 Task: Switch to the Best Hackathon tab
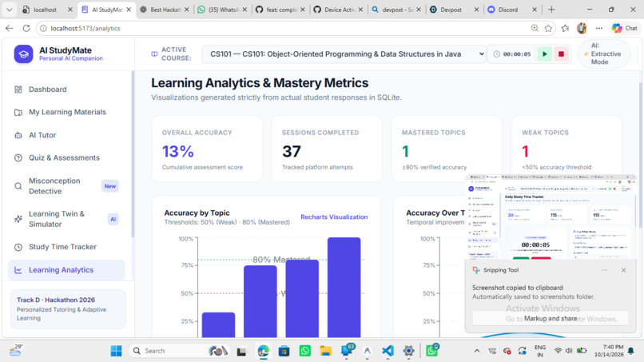coord(165,10)
